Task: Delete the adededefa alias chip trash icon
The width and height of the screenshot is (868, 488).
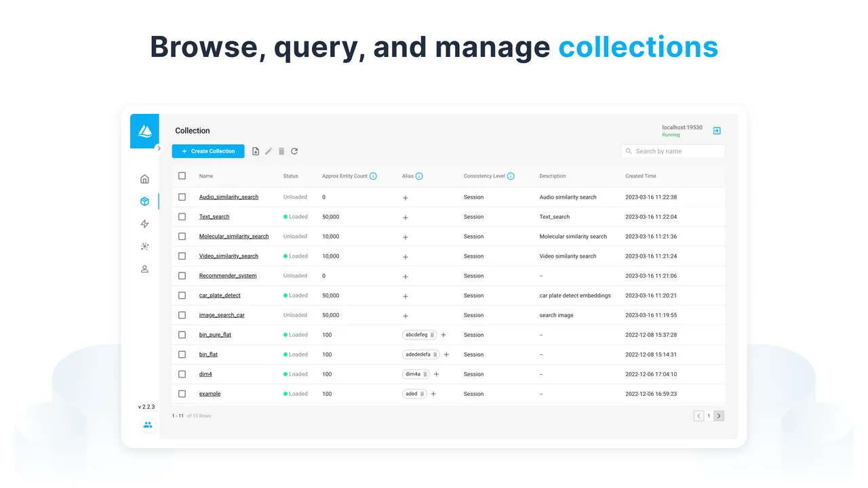Action: click(x=435, y=354)
